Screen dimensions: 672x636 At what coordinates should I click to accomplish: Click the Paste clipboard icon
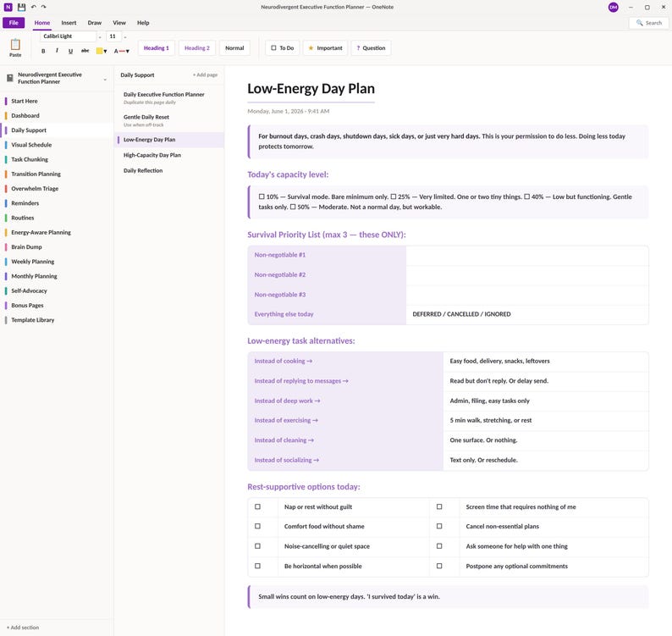click(x=15, y=44)
